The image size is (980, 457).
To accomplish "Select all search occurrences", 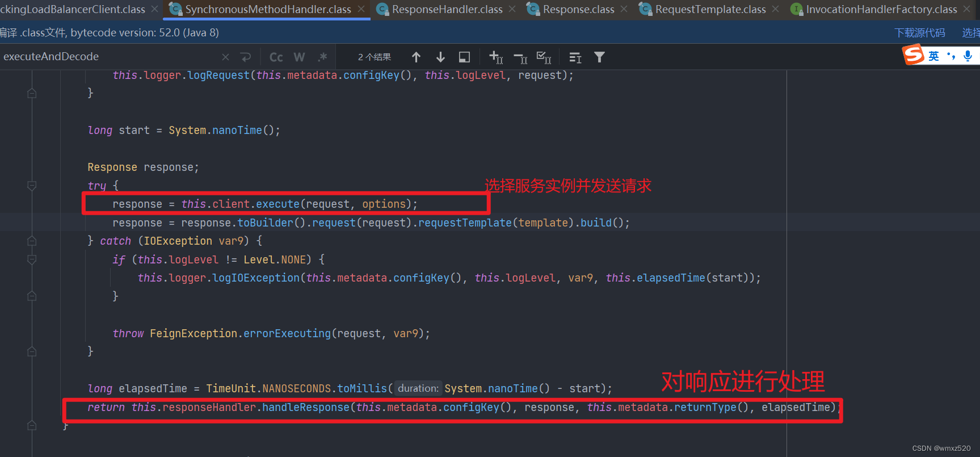I will click(x=544, y=57).
